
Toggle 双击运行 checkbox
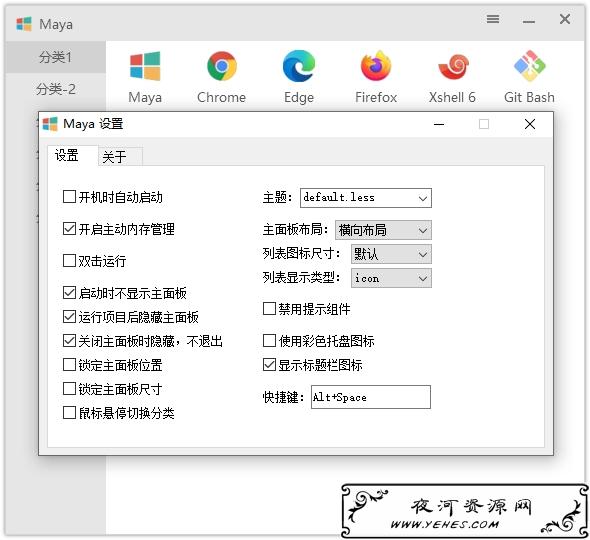click(69, 260)
